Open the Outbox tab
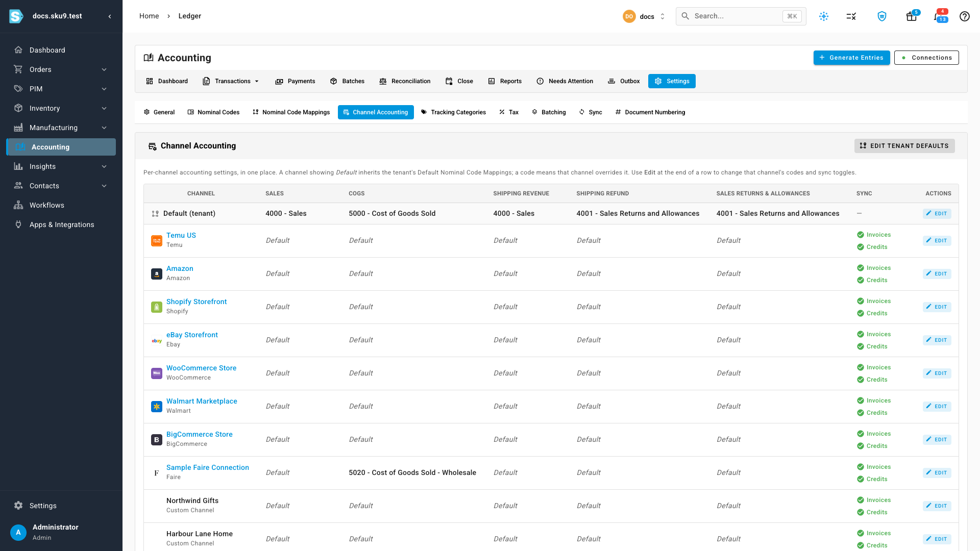980x551 pixels. (x=624, y=81)
